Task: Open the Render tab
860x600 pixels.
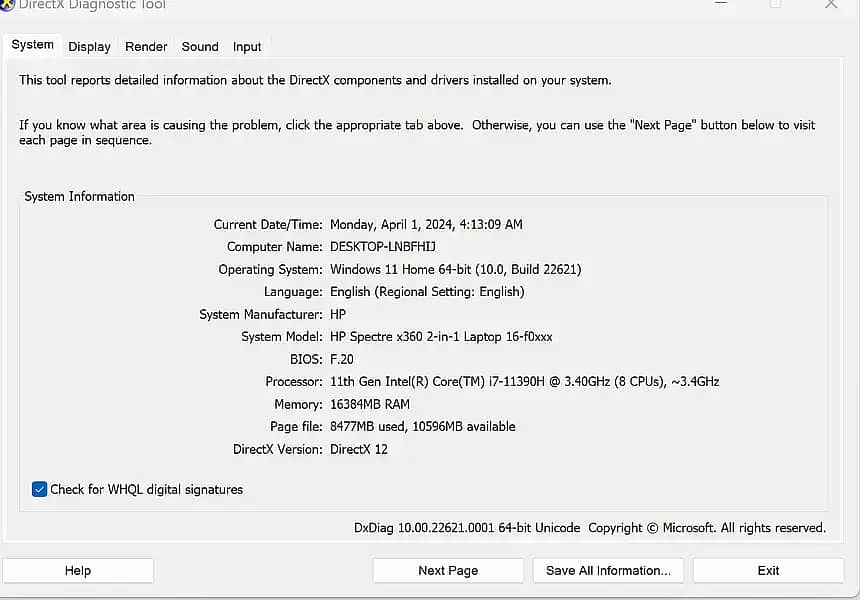Action: coord(146,47)
